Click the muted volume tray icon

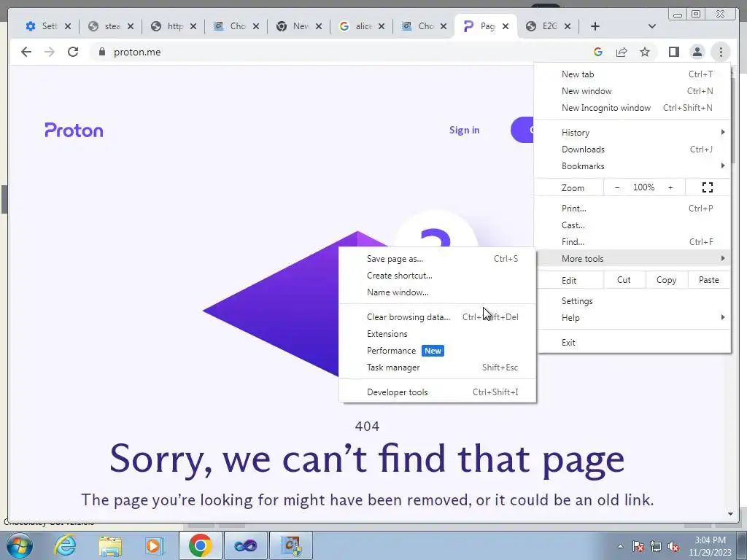[673, 546]
